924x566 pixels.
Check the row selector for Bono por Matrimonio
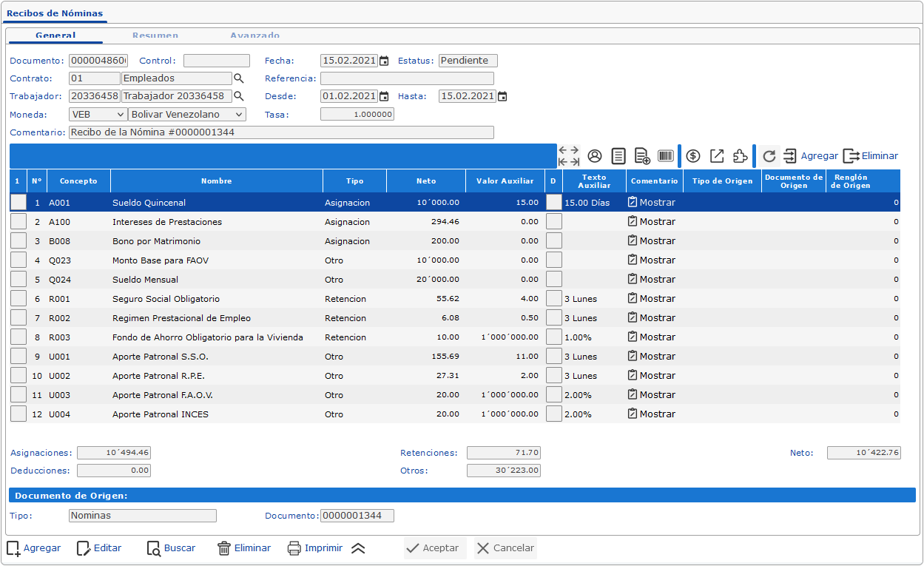tap(18, 240)
